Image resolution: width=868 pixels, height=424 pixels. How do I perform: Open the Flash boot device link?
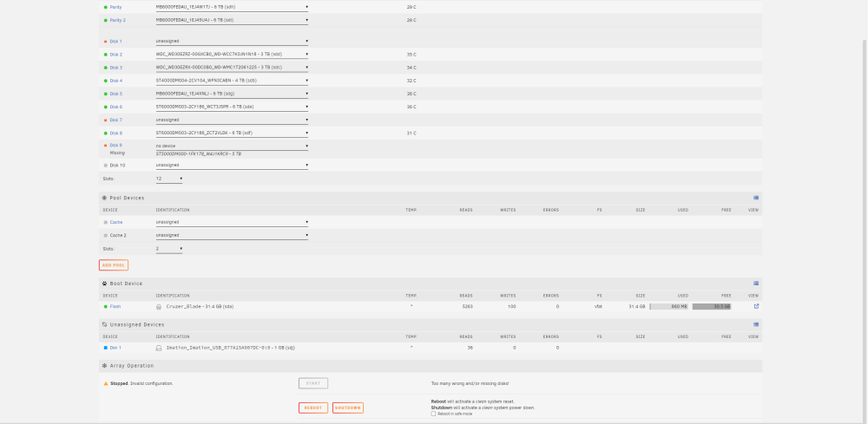[x=115, y=306]
